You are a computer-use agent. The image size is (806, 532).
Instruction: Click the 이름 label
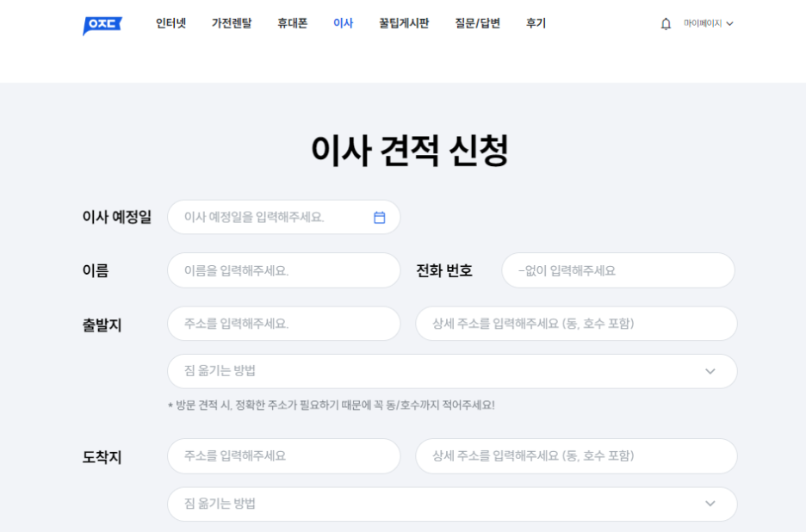pyautogui.click(x=96, y=270)
